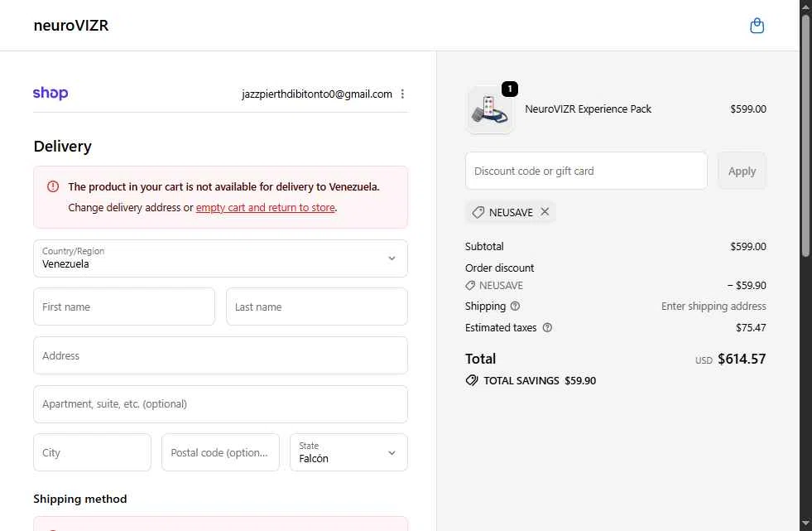The height and width of the screenshot is (531, 812).
Task: Click the neuroVIZR store name link
Action: pyautogui.click(x=71, y=26)
